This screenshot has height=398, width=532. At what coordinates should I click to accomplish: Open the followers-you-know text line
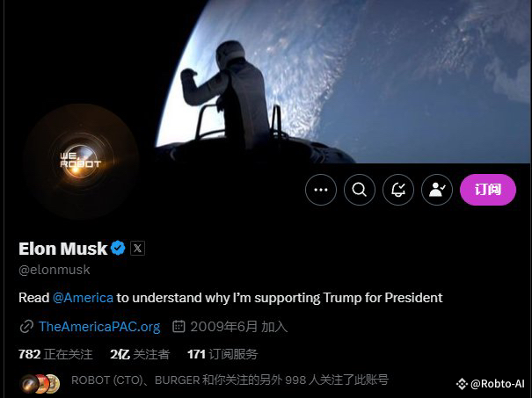pos(230,380)
